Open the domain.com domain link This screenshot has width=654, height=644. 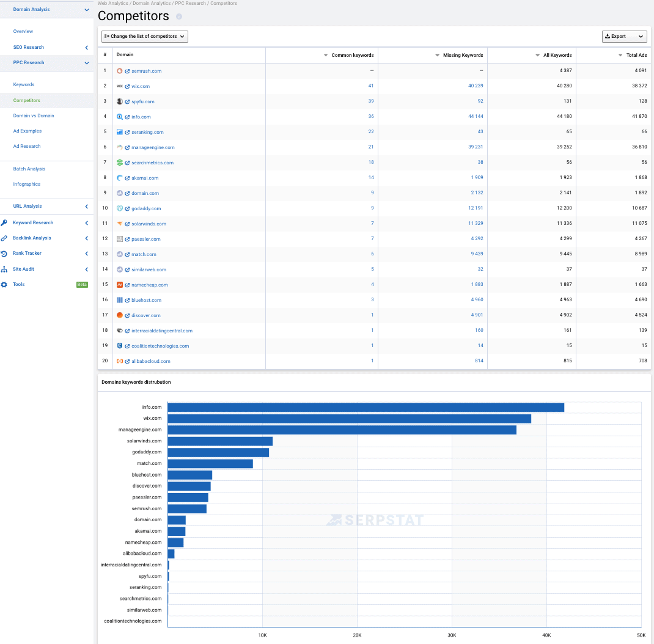145,194
